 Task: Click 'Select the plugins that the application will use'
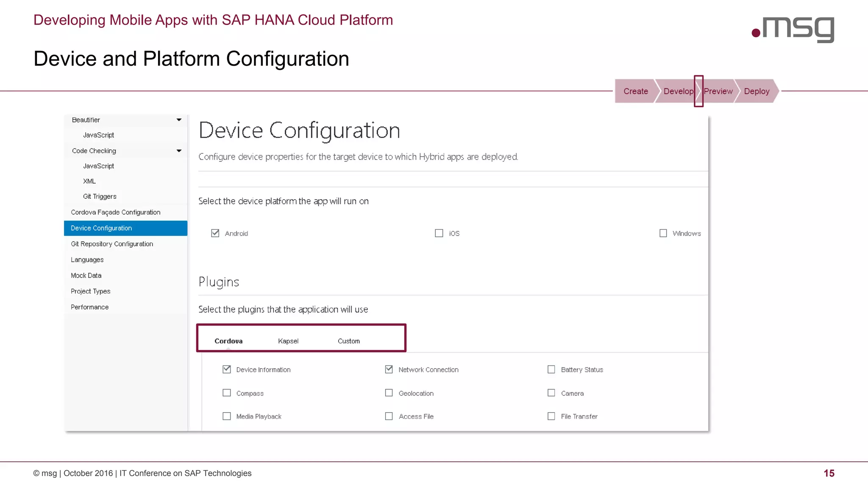283,310
